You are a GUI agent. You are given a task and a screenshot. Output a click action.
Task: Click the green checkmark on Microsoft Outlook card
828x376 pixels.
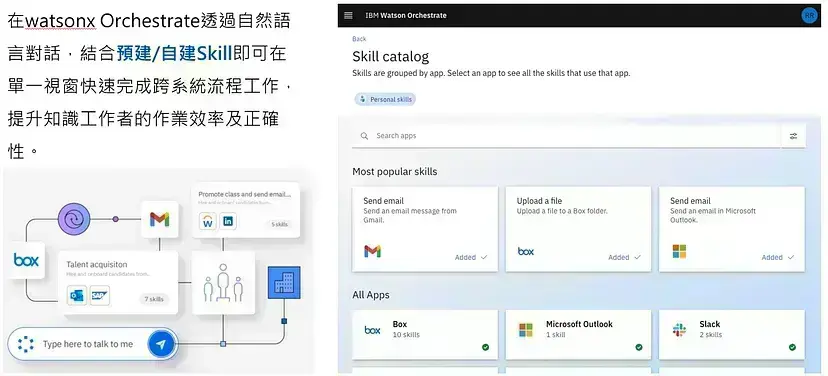click(x=638, y=347)
